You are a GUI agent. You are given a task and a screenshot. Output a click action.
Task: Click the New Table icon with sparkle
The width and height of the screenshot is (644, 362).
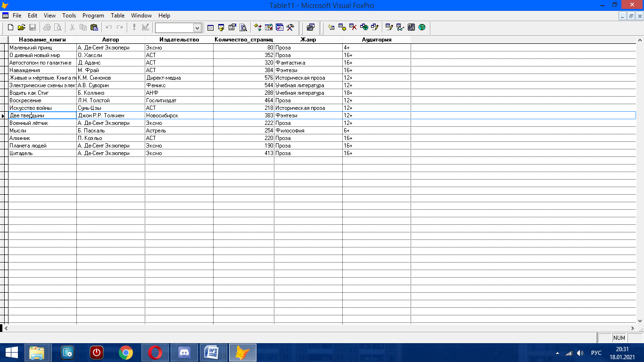pos(331,27)
